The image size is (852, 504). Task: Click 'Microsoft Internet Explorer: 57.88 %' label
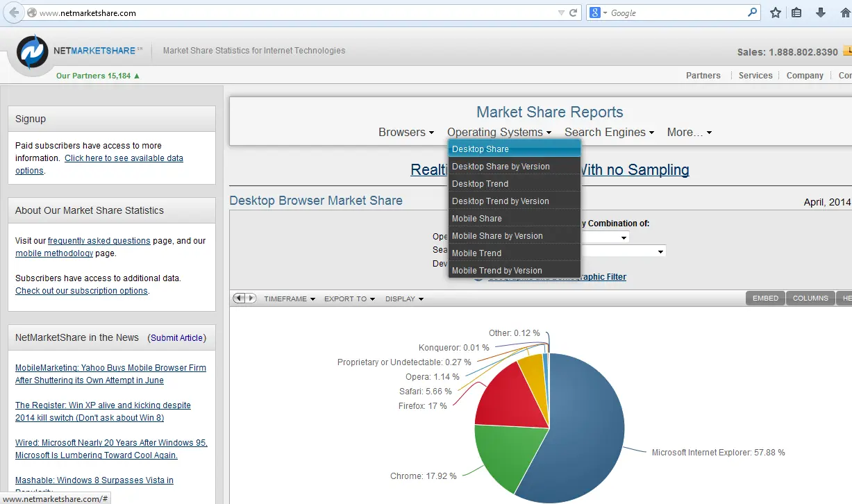pos(718,453)
